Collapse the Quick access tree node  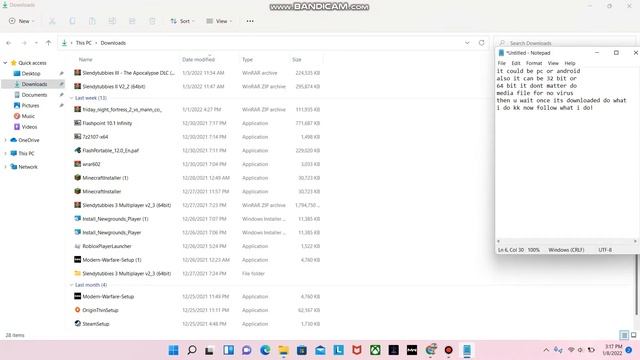coord(5,63)
